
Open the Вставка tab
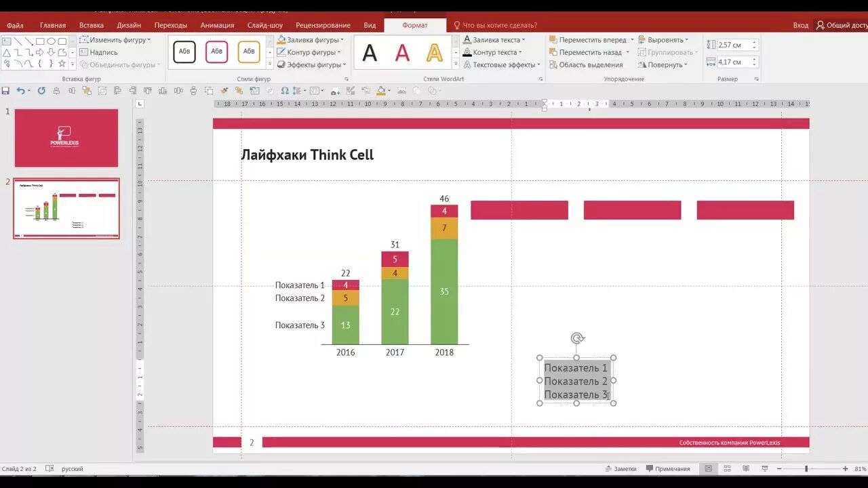click(92, 25)
